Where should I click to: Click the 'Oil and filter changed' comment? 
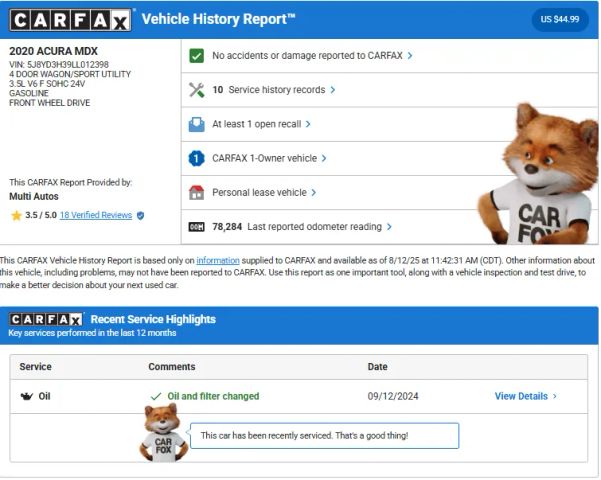pyautogui.click(x=212, y=396)
